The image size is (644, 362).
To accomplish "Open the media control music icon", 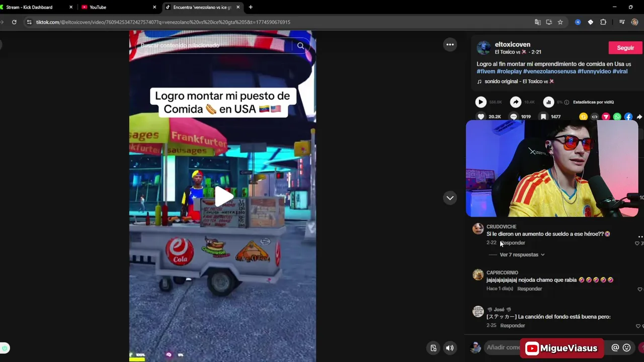I will (622, 22).
